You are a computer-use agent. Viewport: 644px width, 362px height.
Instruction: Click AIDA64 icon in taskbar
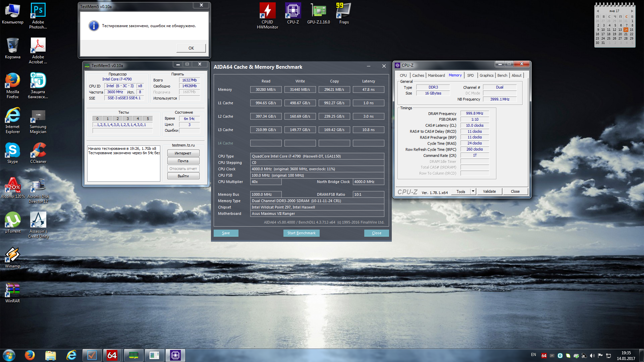(112, 355)
